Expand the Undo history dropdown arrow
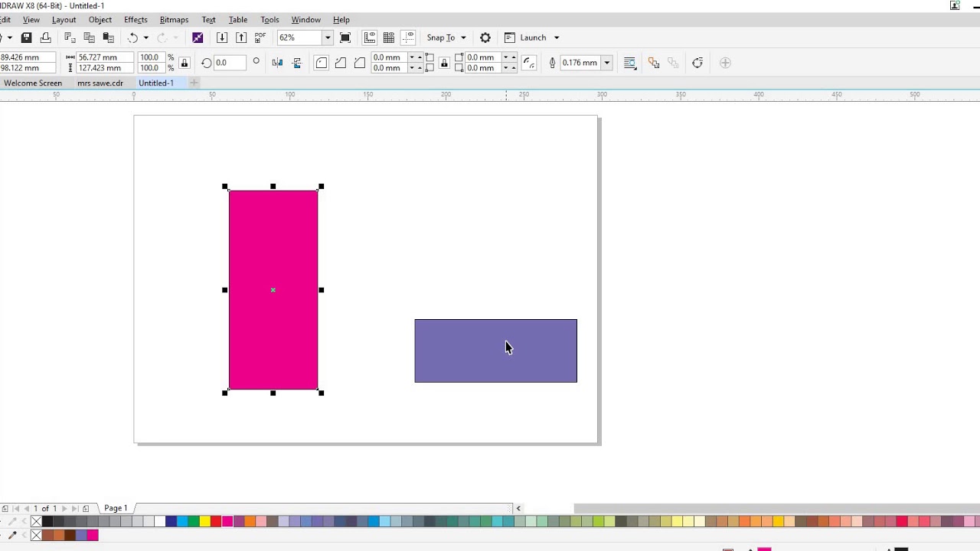 [145, 37]
